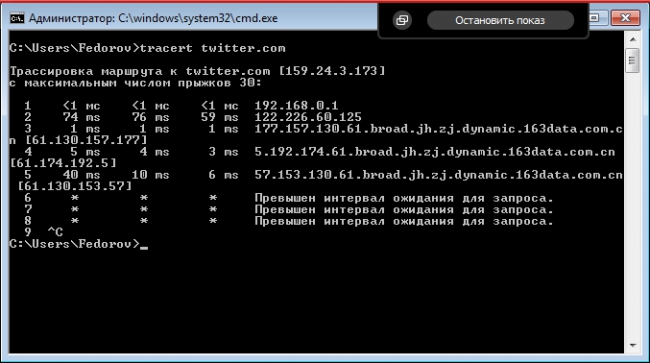Screen dimensions: 650x363
Task: Click the command tracert twitter.com
Action: (213, 48)
